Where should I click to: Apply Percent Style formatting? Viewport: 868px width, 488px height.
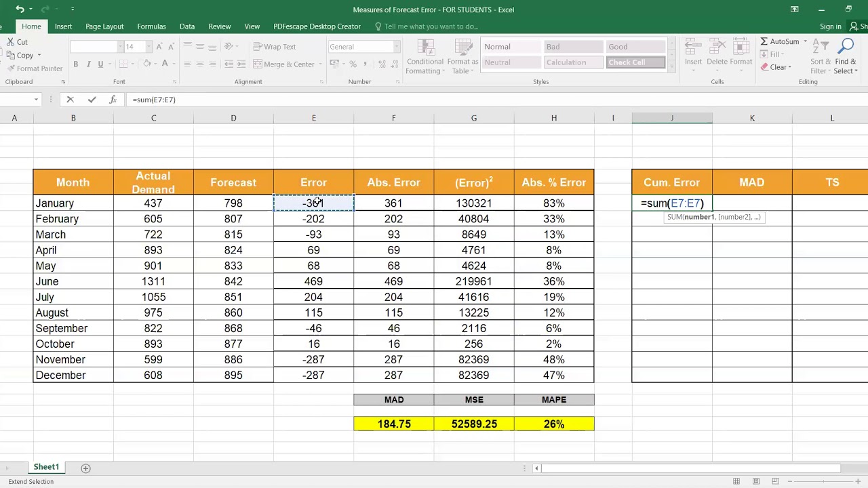coord(353,64)
